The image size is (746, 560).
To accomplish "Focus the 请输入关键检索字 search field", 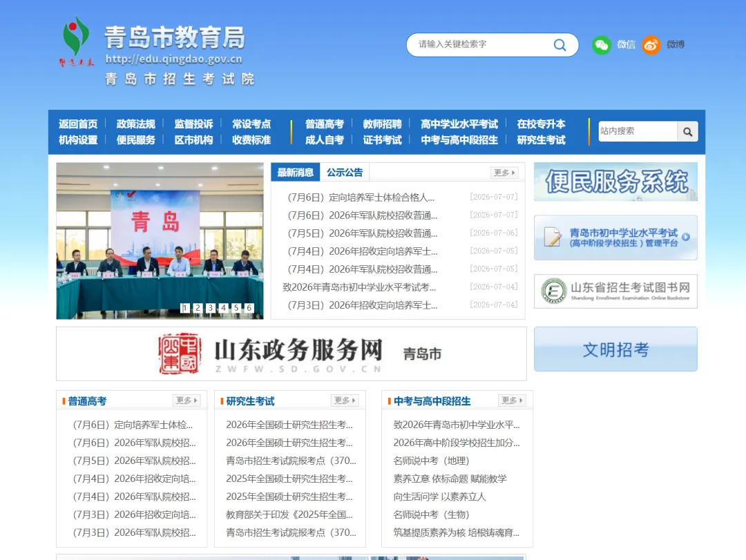I will 481,45.
